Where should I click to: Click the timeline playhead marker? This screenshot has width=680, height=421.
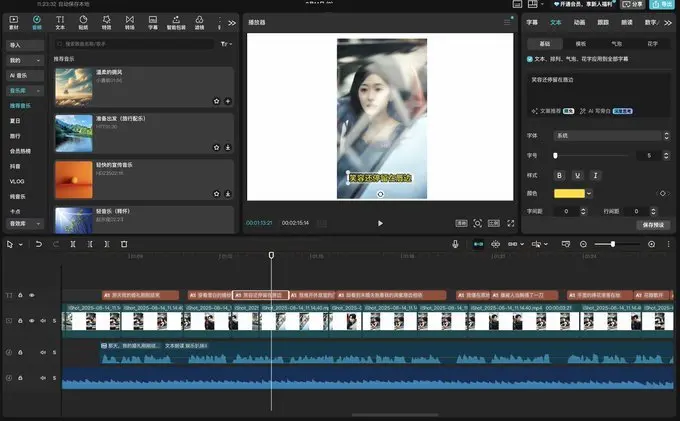(x=271, y=255)
